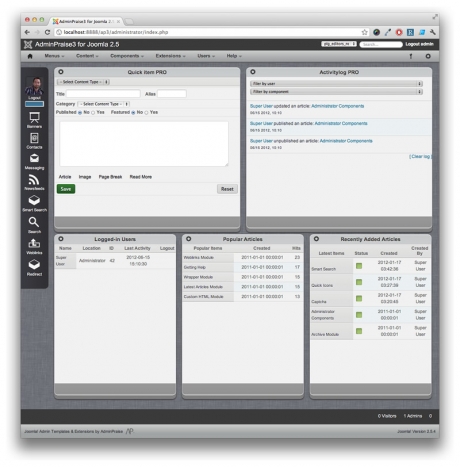Click the red O browser extension icon
Image resolution: width=460 pixels, height=467 pixels.
click(x=399, y=32)
